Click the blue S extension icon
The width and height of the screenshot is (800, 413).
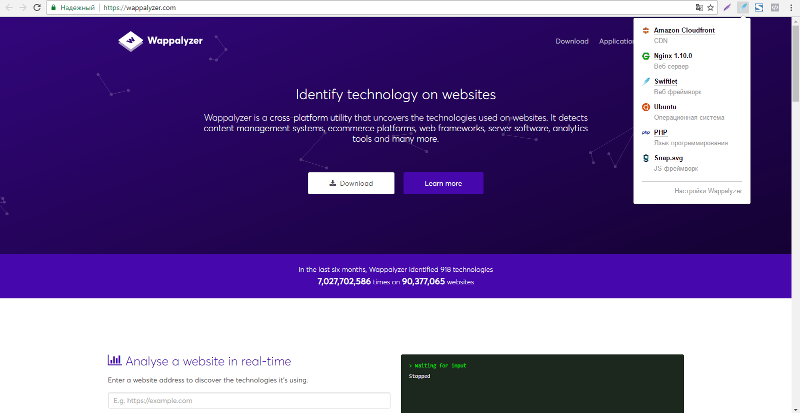[759, 8]
